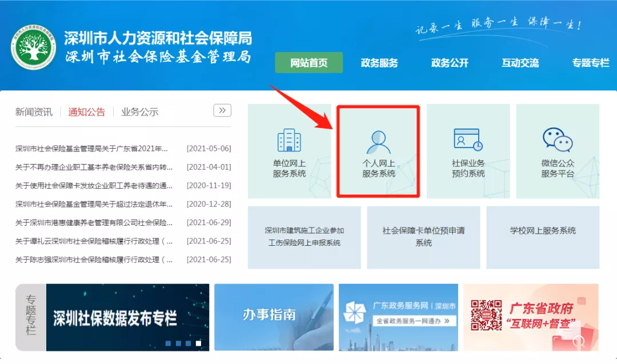Open the 政务服务 menu
The image size is (617, 364).
coord(380,63)
